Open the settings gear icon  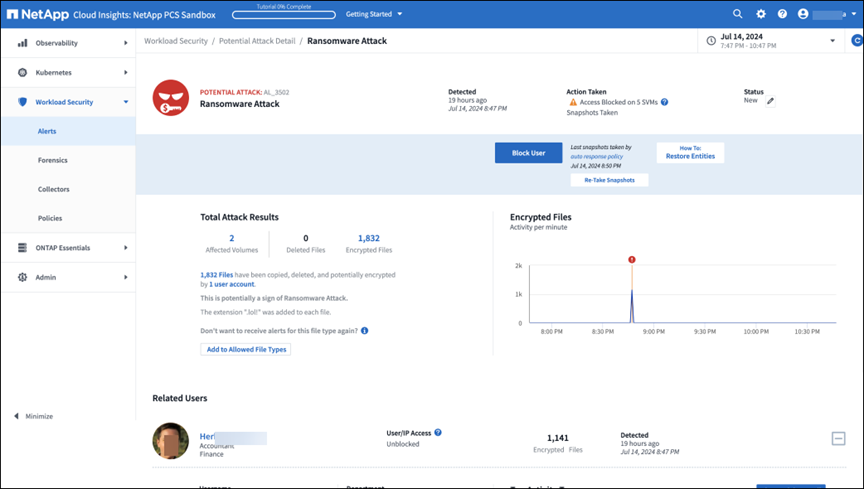[761, 14]
